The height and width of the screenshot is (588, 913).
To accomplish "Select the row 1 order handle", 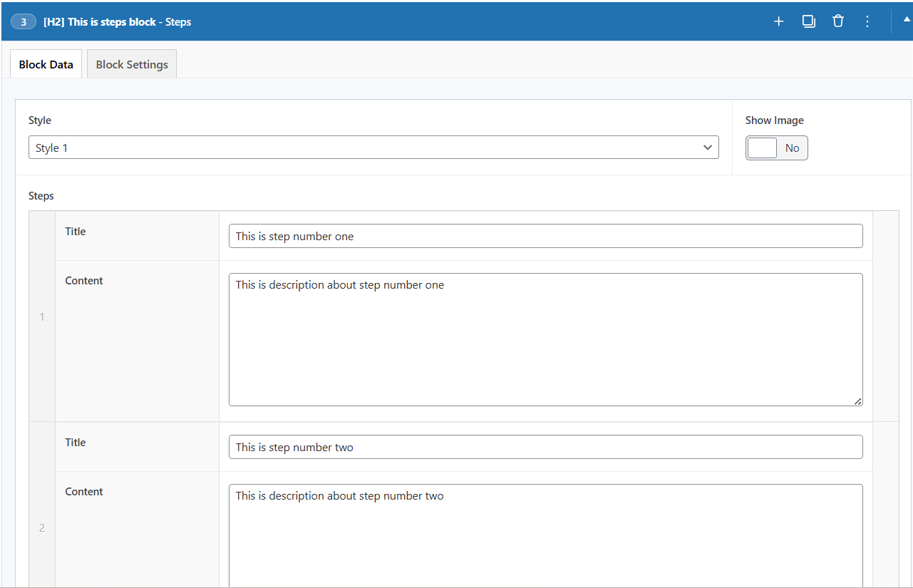I will click(42, 316).
